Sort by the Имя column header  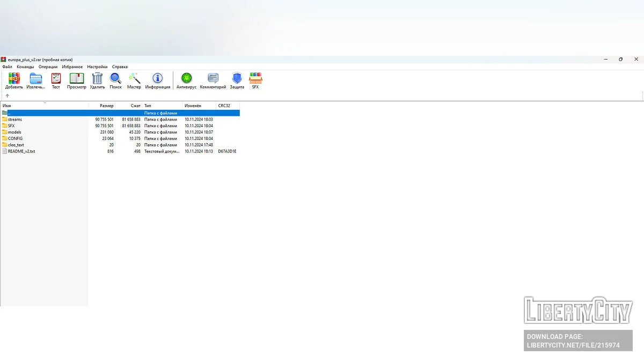coord(7,106)
